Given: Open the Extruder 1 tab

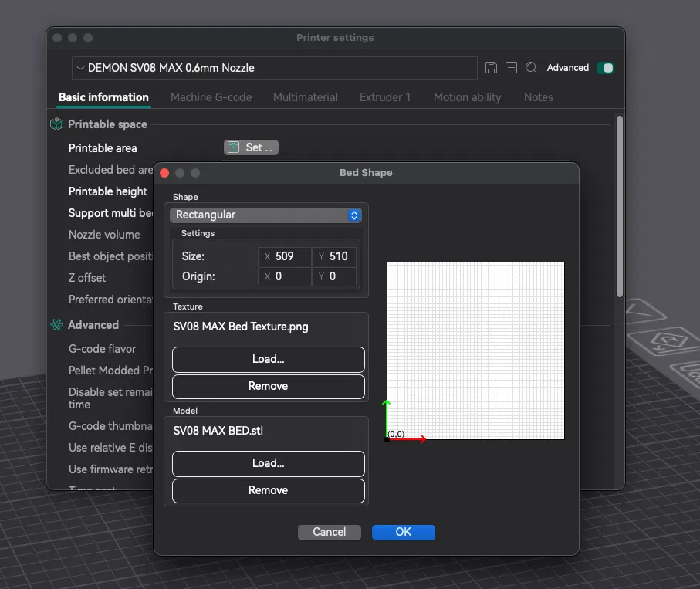Looking at the screenshot, I should [x=385, y=97].
